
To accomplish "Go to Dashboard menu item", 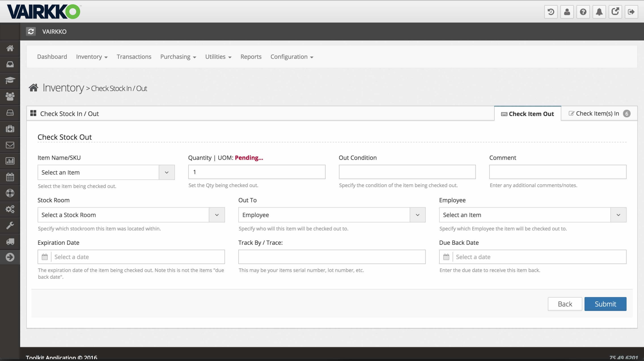I will (x=52, y=57).
